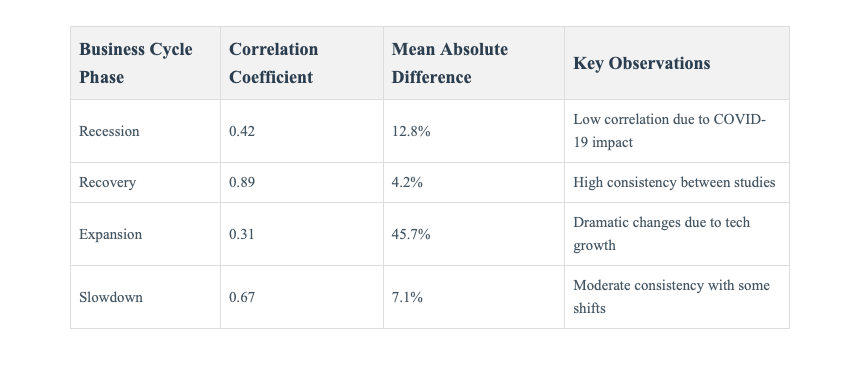Click the Mean Absolute Difference header
Screen dimensions: 856x379
click(x=450, y=63)
